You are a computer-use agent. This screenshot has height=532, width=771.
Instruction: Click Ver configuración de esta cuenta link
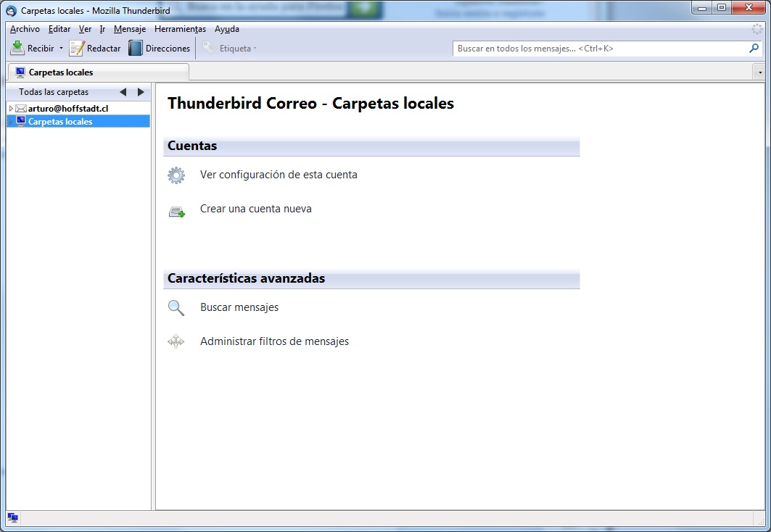pyautogui.click(x=279, y=175)
